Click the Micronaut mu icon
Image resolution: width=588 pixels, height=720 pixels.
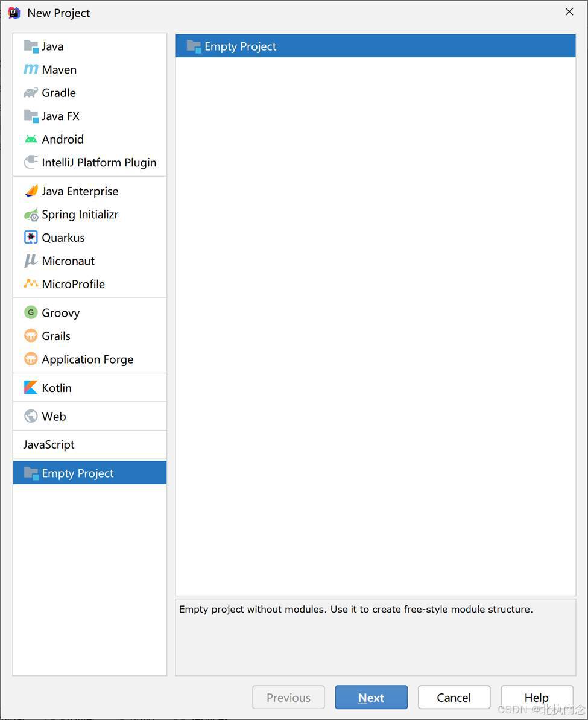pos(31,261)
